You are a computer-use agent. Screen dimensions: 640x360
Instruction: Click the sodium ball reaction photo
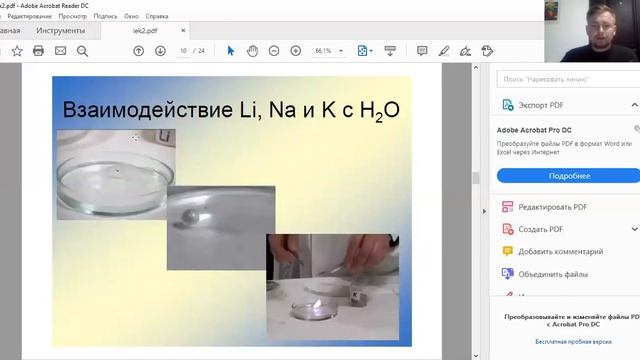pyautogui.click(x=221, y=228)
